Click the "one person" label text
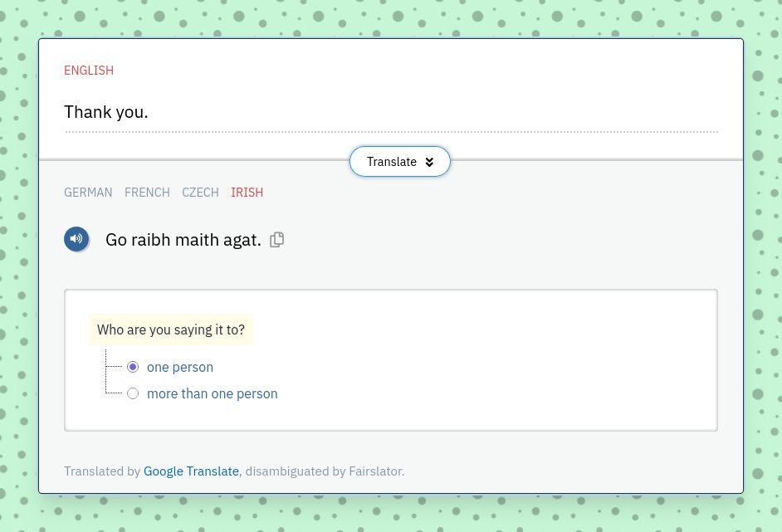 pyautogui.click(x=180, y=367)
